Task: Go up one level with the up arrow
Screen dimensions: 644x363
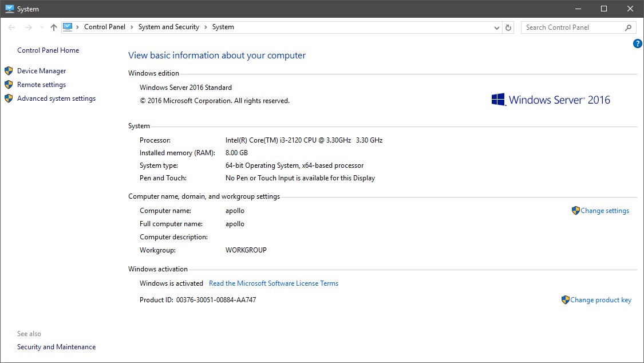Action: [x=53, y=27]
